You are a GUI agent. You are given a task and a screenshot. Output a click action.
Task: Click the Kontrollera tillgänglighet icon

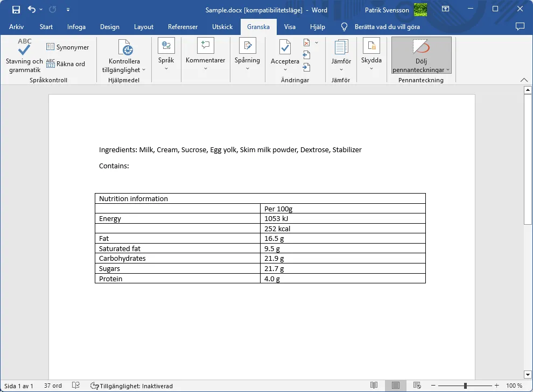(125, 47)
